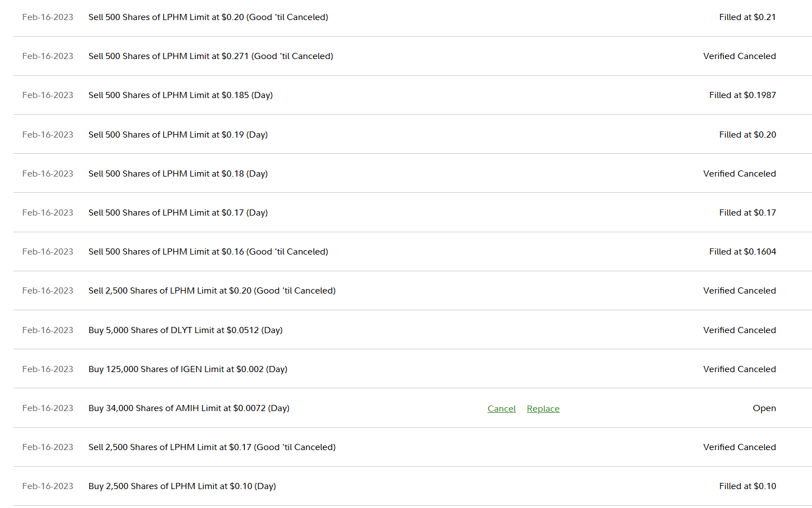Click the LPHM sell order limit $0.185
This screenshot has width=812, height=508.
[x=180, y=95]
